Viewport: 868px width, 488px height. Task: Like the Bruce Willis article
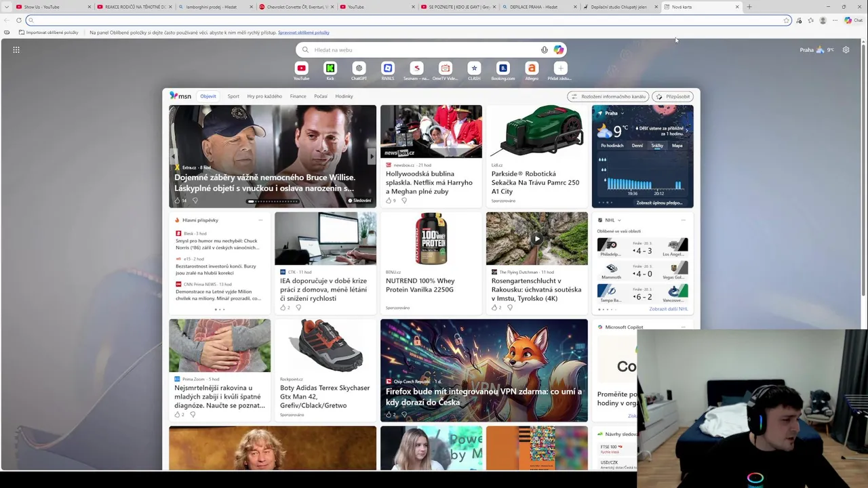coord(178,201)
